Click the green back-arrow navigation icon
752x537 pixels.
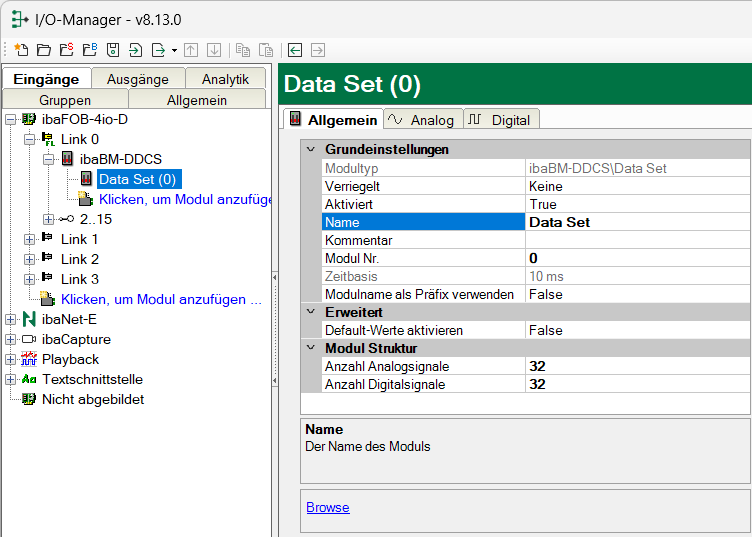point(295,50)
